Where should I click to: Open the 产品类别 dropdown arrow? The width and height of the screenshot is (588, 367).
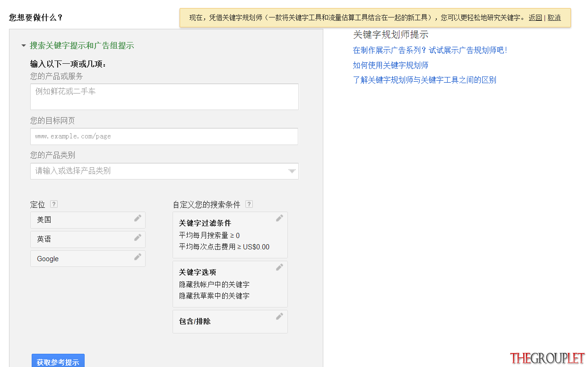tap(292, 171)
